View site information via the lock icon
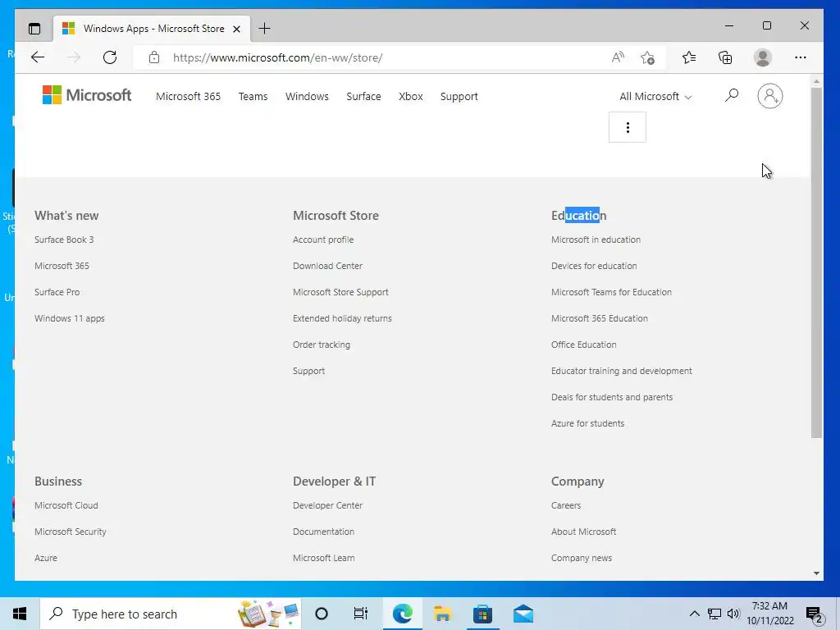840x630 pixels. 154,57
